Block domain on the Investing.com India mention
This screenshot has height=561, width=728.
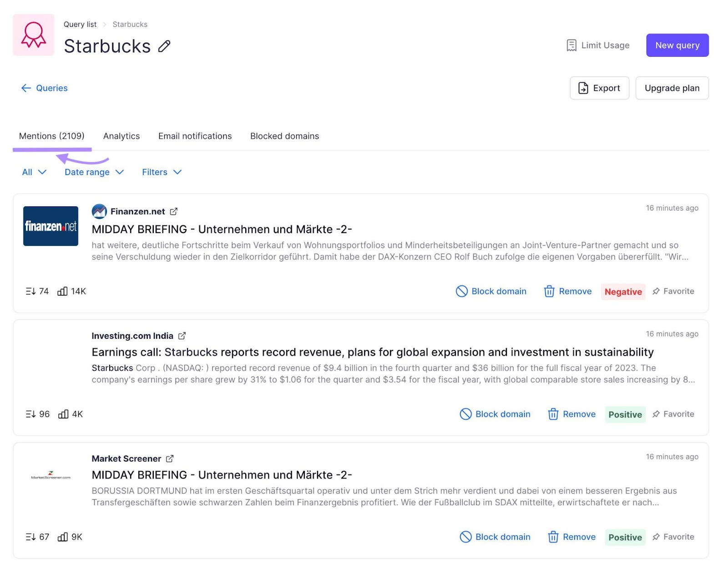point(494,414)
